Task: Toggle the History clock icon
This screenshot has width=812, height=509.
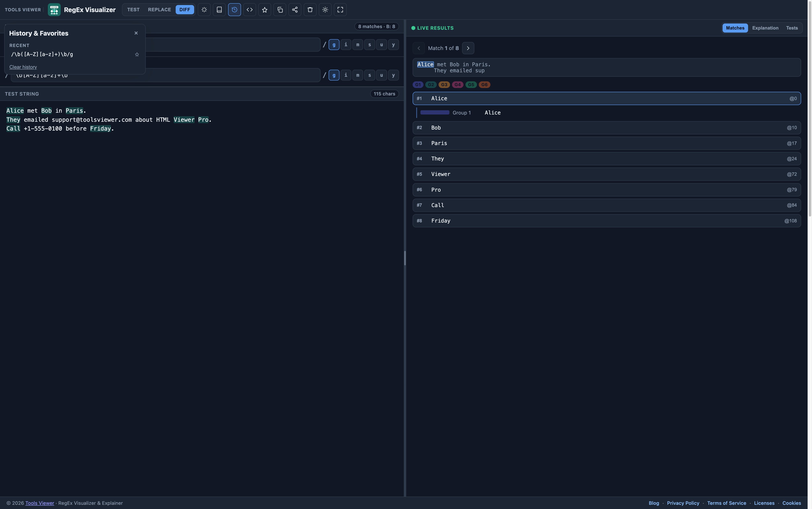Action: pos(234,9)
